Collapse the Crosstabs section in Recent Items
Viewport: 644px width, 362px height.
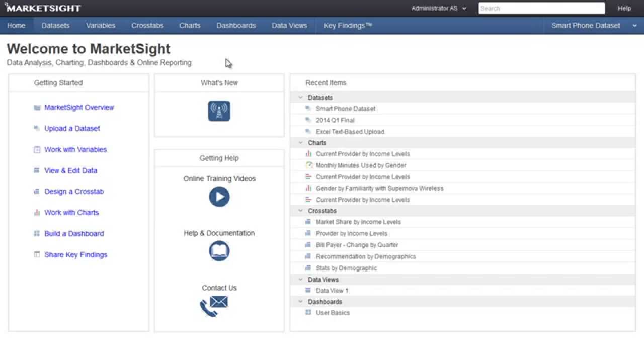(300, 211)
